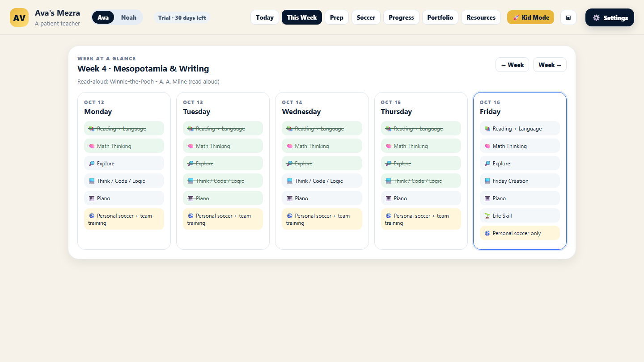Click the Trial 30 days left badge

coord(182,17)
